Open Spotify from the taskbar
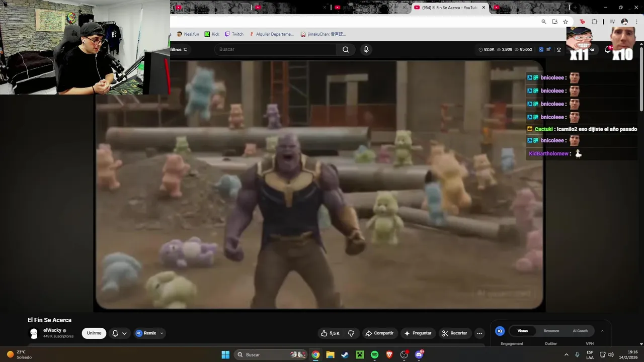The image size is (644, 362). click(x=374, y=354)
